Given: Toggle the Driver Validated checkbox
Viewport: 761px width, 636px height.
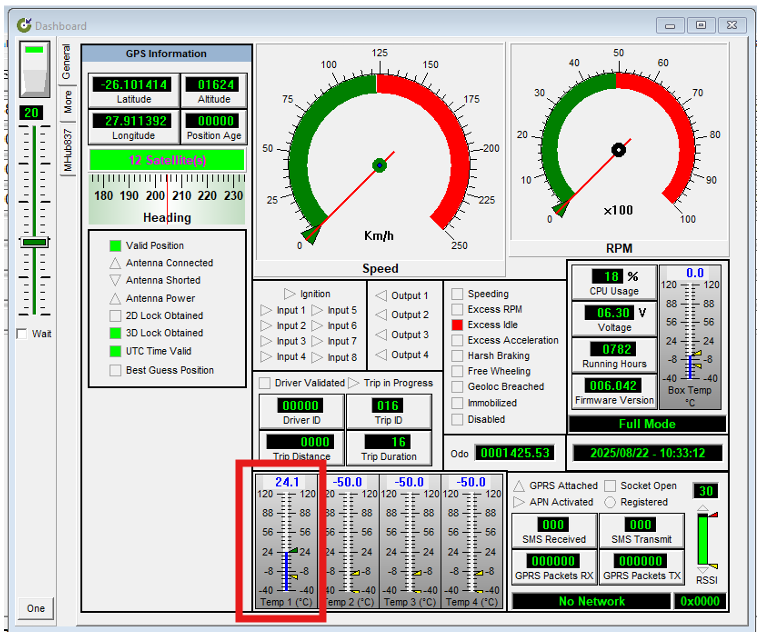Looking at the screenshot, I should [x=265, y=383].
